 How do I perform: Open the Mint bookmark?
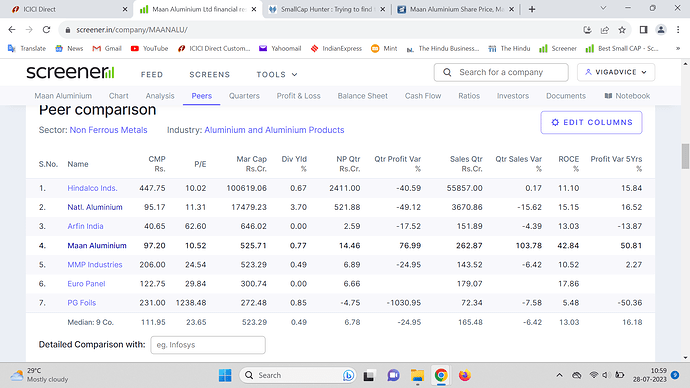click(x=384, y=48)
